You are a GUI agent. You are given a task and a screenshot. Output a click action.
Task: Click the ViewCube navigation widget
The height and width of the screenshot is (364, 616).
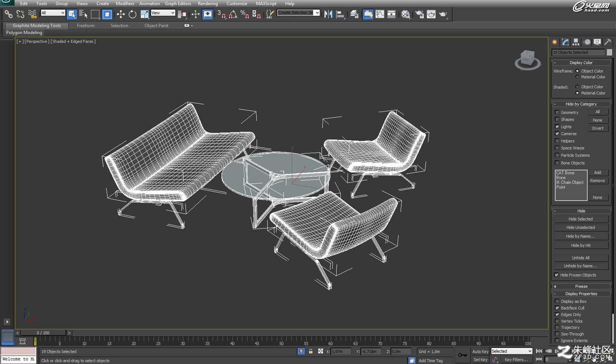point(527,60)
